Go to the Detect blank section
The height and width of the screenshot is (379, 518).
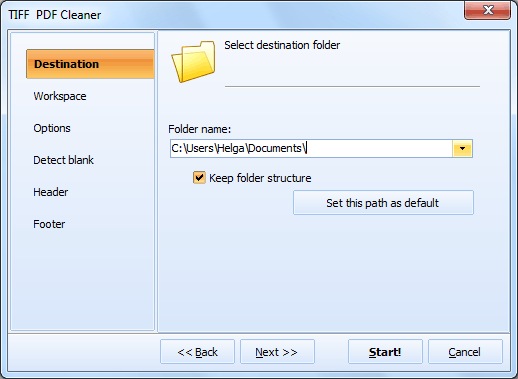(63, 160)
